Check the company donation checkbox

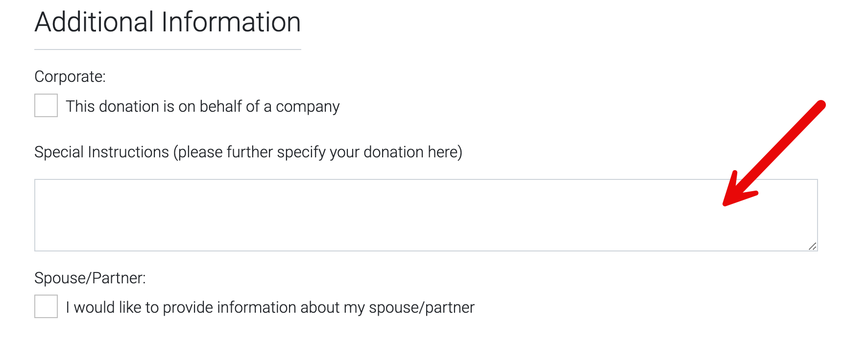pyautogui.click(x=46, y=105)
